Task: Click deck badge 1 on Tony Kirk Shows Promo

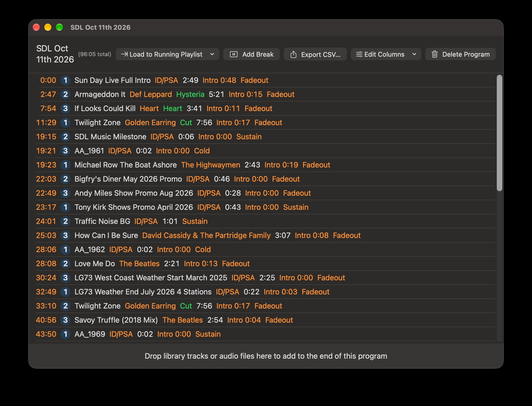Action: click(x=65, y=207)
